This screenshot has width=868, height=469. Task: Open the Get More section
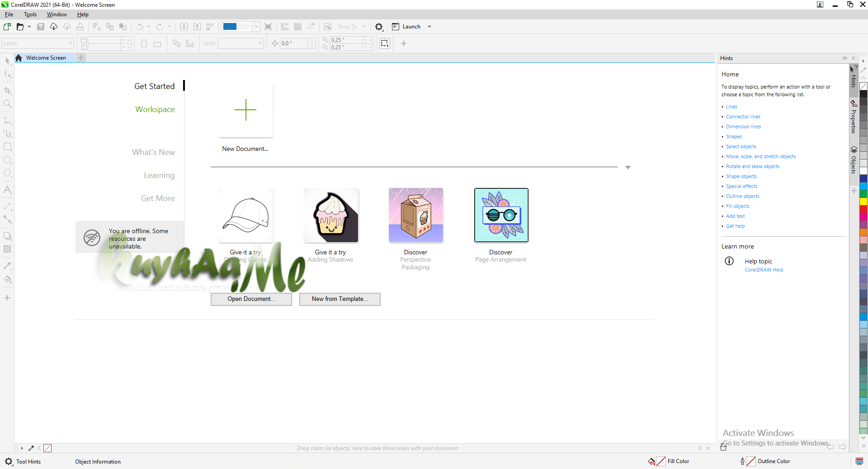point(158,198)
